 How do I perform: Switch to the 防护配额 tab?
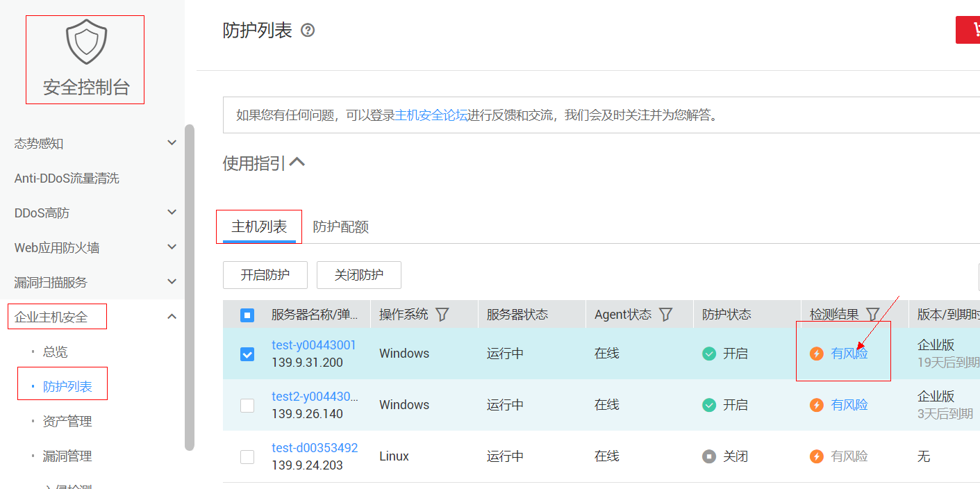point(340,226)
